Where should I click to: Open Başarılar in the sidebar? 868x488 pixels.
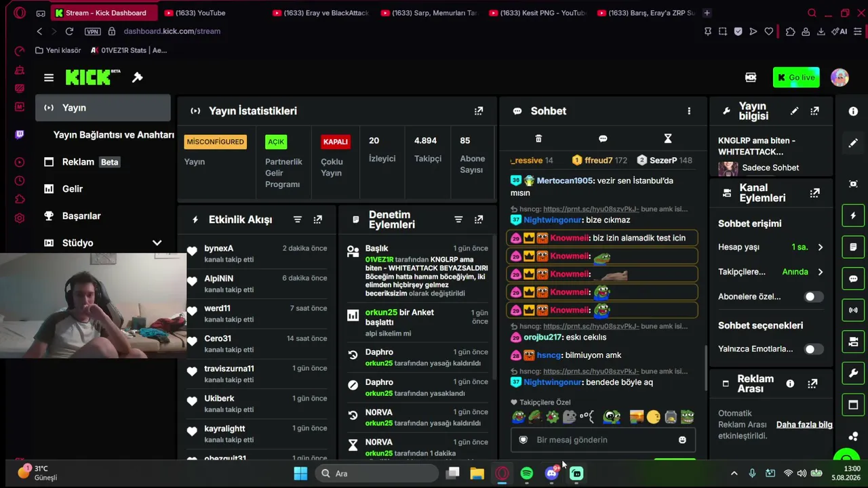(x=103, y=216)
